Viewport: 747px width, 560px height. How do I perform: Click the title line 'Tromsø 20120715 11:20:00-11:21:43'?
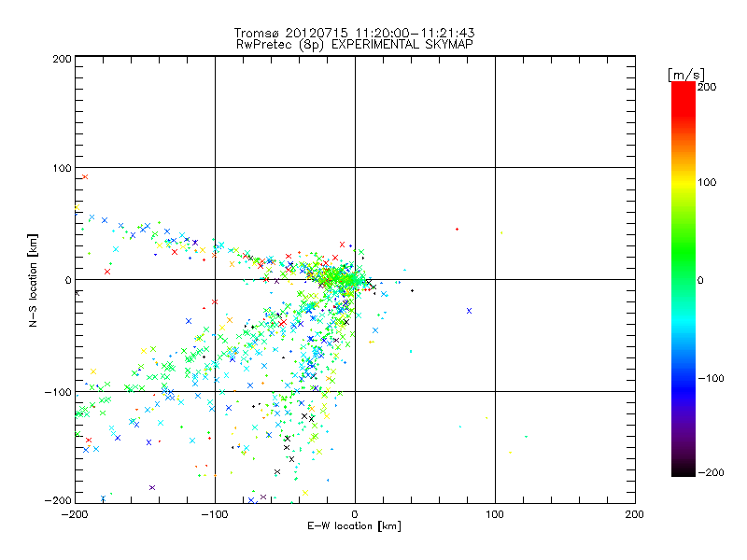(355, 33)
